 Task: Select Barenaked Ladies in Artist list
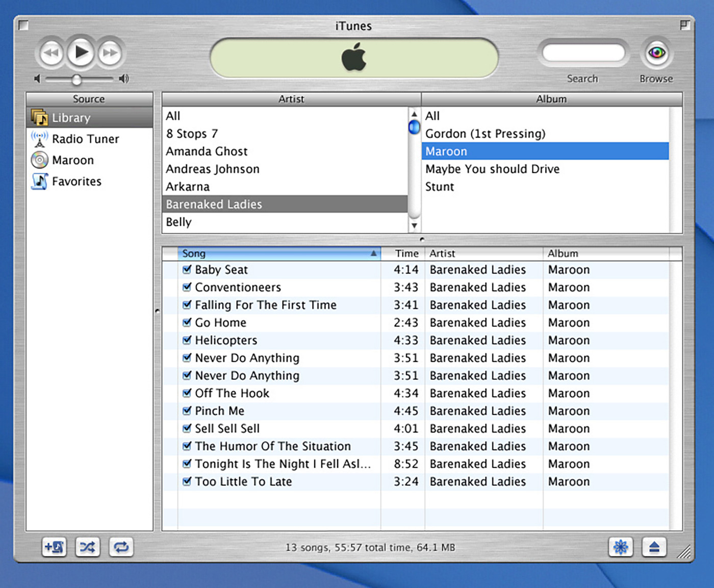tap(285, 204)
